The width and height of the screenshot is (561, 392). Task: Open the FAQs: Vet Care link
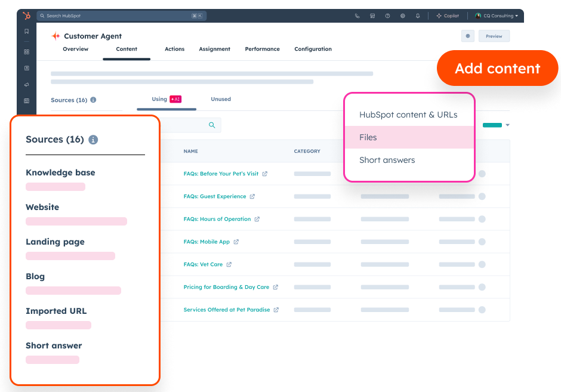coord(203,264)
